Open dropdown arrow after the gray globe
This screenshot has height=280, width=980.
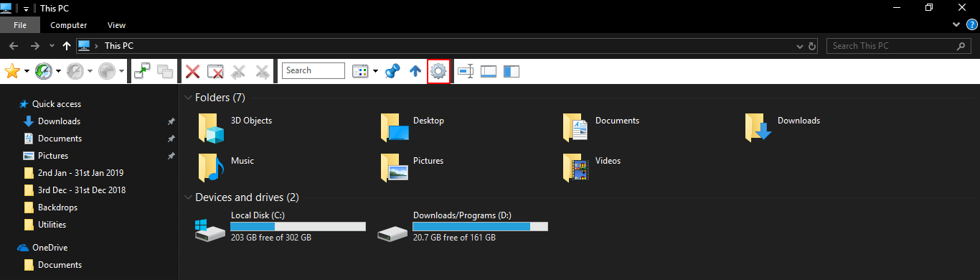pos(122,71)
